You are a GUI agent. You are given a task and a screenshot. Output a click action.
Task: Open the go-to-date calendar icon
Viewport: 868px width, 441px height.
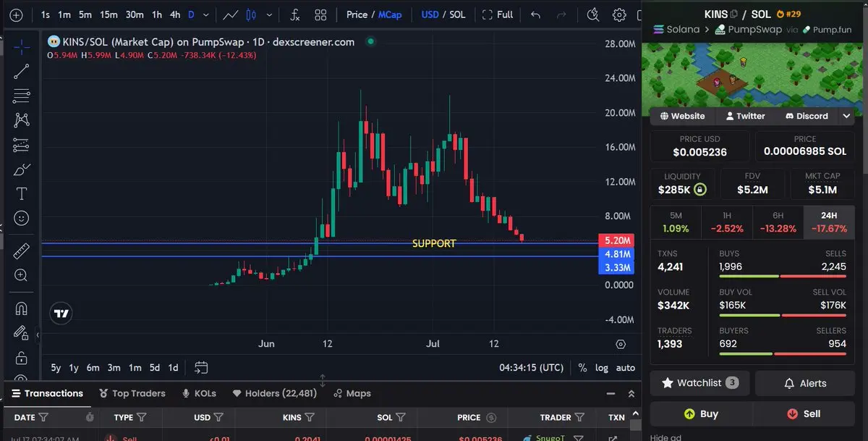coord(201,368)
